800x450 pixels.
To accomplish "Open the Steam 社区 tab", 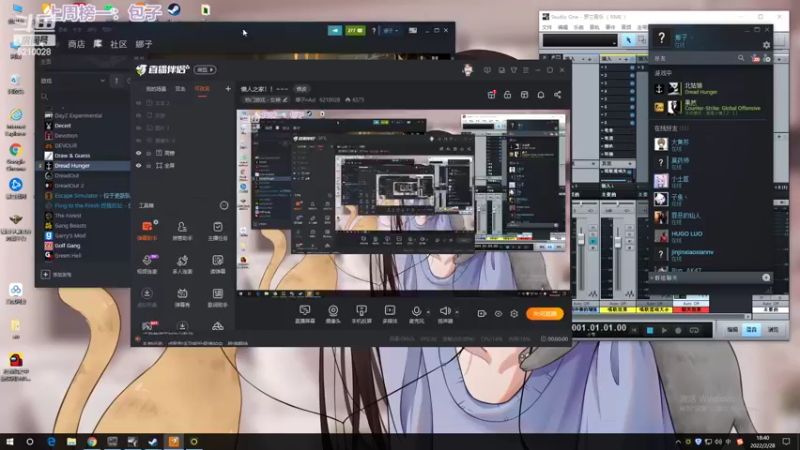I will tap(118, 44).
